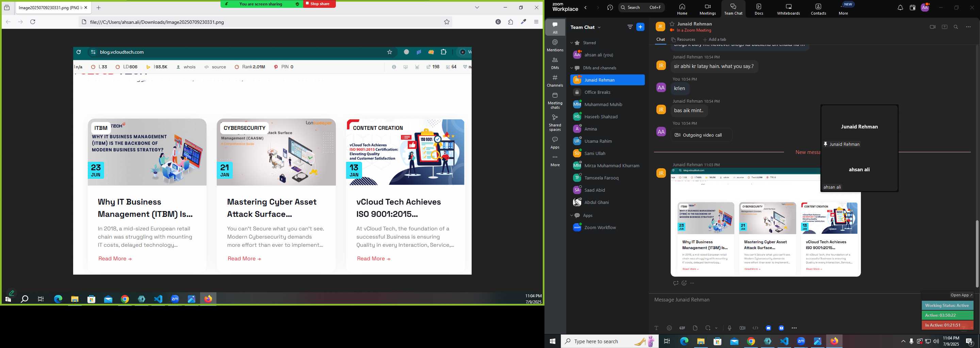Screen dimensions: 980x348
Task: Open the calendar icon in Zoom top bar
Action: point(912,7)
